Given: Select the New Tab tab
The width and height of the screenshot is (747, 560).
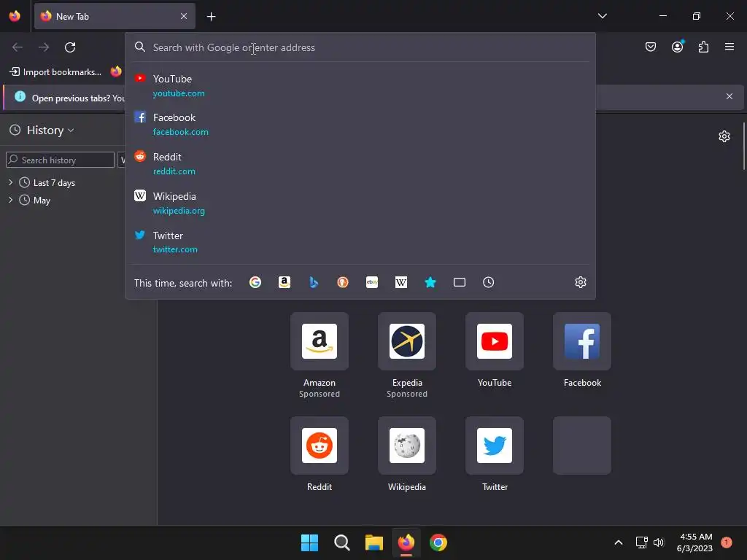Looking at the screenshot, I should pos(115,16).
